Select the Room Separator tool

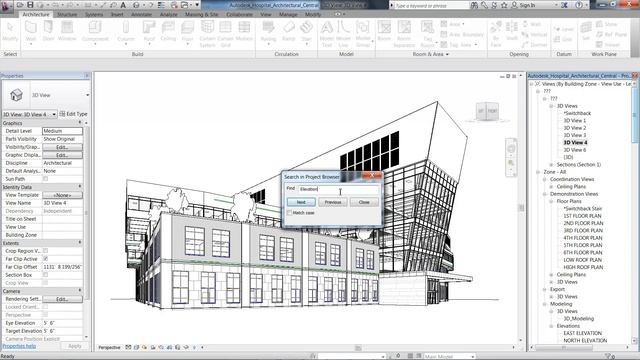(404, 33)
